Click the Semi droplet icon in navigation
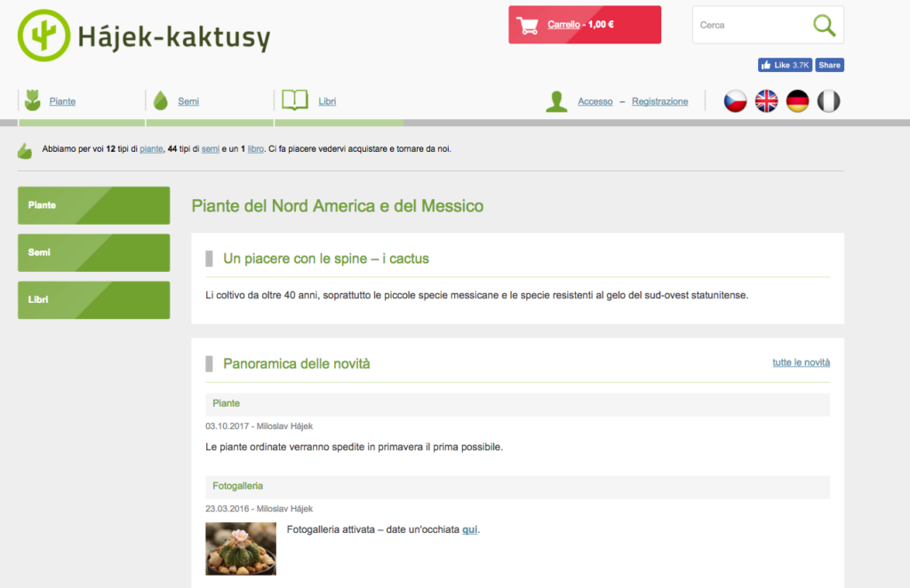Screen dimensions: 910x588 click(161, 100)
